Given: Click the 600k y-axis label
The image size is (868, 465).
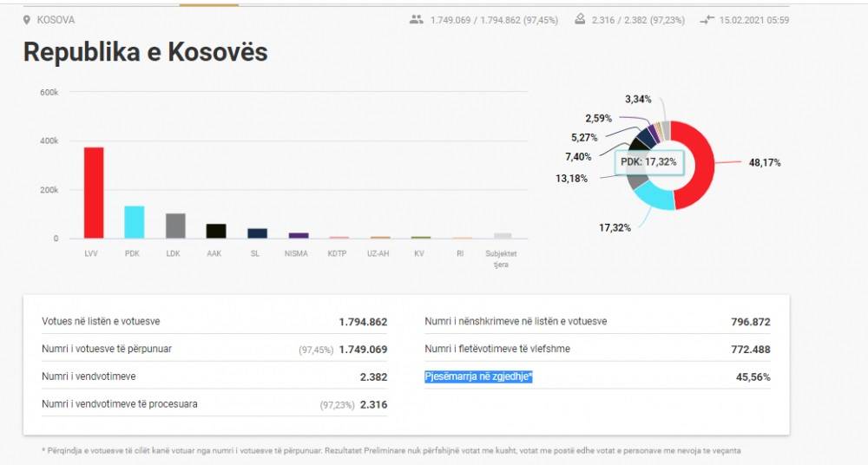Looking at the screenshot, I should [x=49, y=93].
